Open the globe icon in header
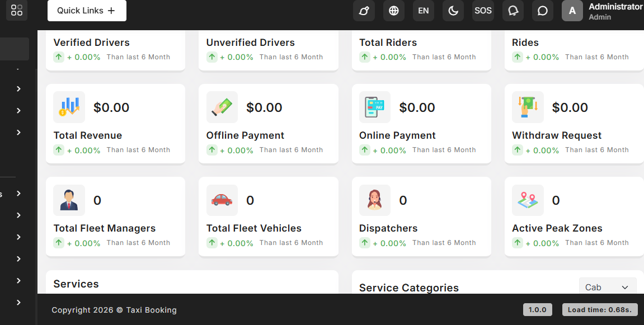The height and width of the screenshot is (325, 644). click(393, 11)
